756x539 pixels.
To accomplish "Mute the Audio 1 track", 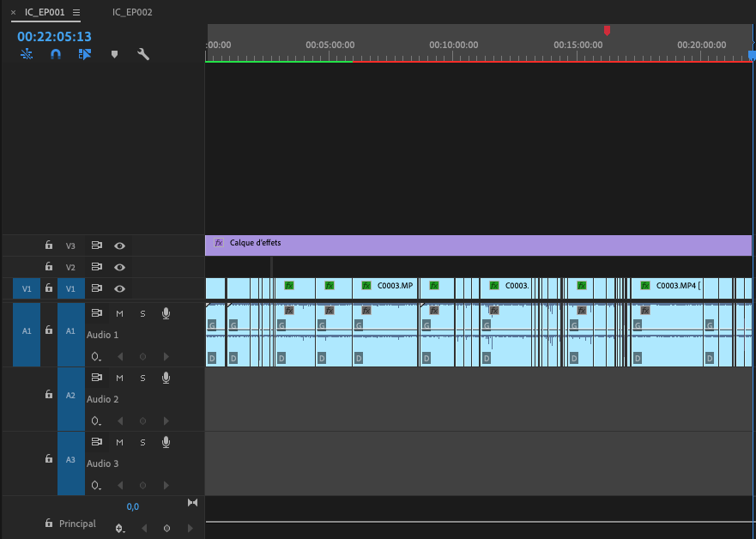I will 119,313.
